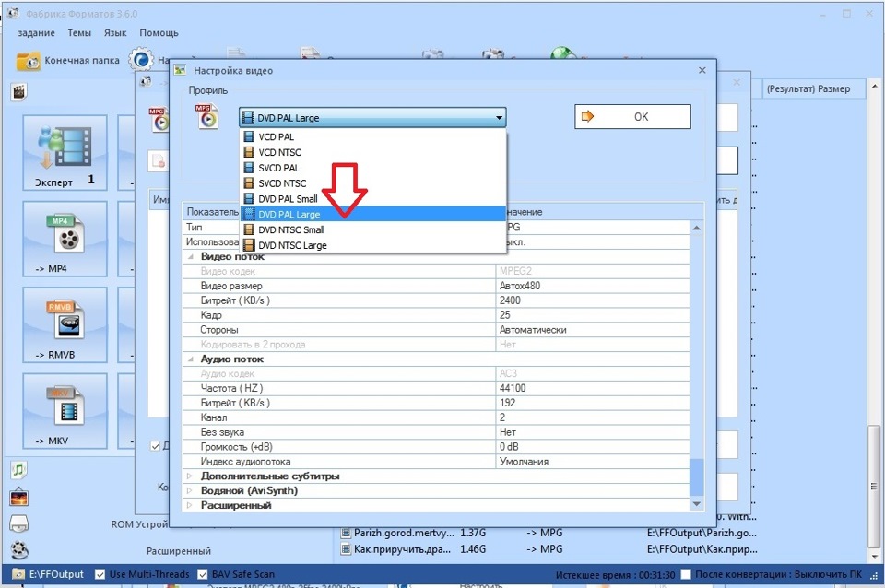Open the audio category music note icon
The height and width of the screenshot is (588, 885).
[x=19, y=469]
